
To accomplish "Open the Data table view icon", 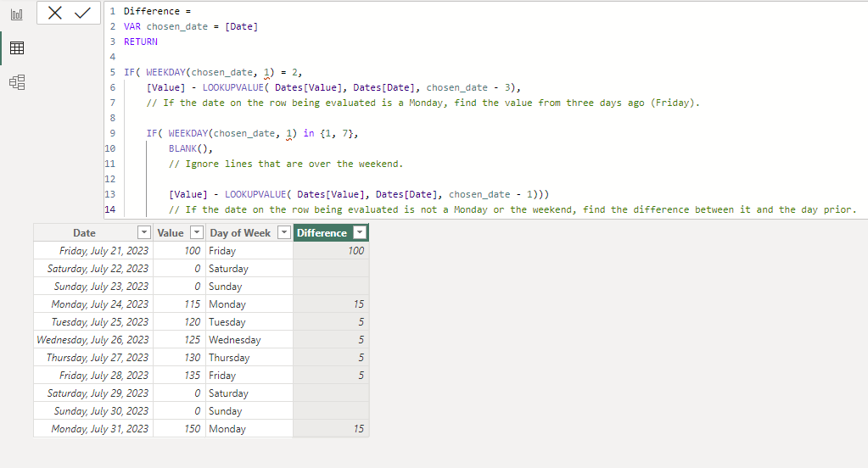I will click(x=17, y=48).
